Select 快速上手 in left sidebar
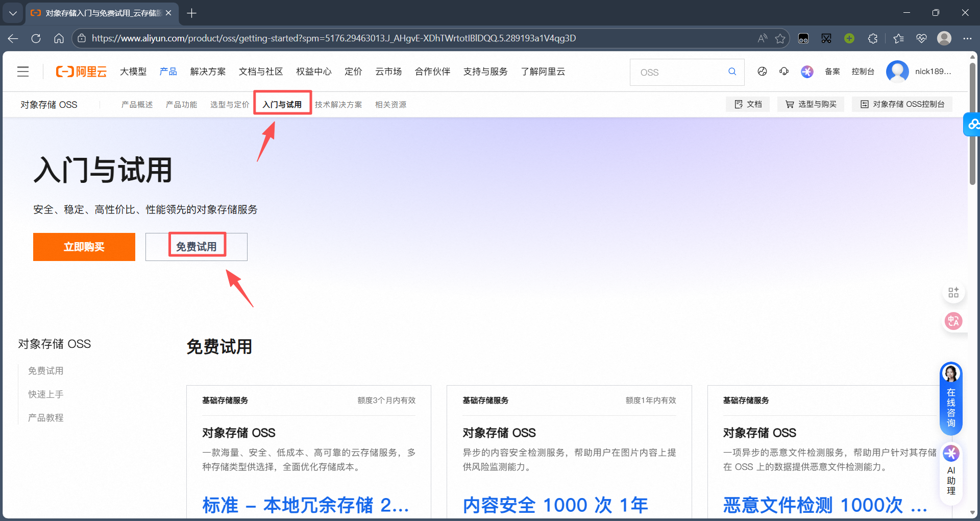Viewport: 980px width, 521px height. (x=46, y=394)
